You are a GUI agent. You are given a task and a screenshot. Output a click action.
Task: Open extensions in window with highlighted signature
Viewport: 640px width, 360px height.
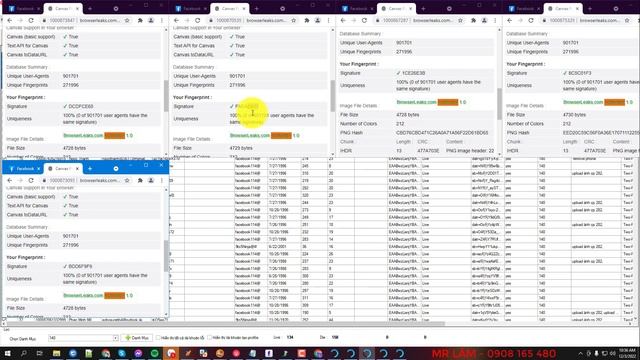(307, 20)
